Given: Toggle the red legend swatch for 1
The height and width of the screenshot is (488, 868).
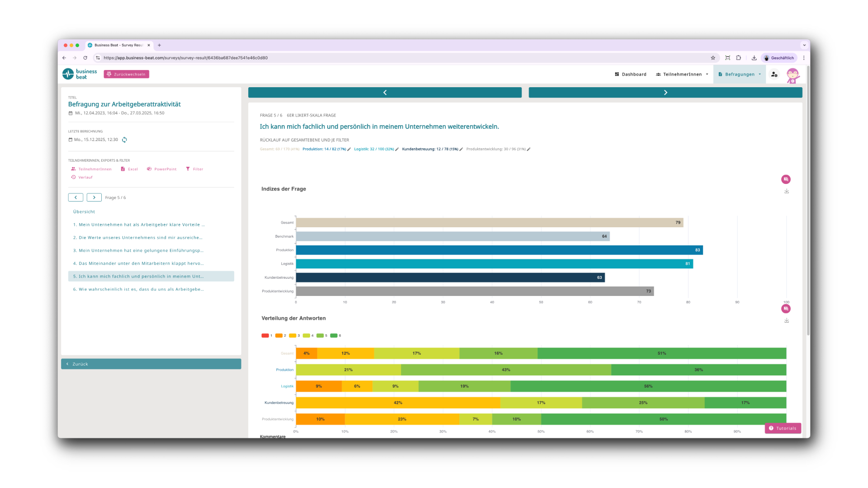Looking at the screenshot, I should coord(265,336).
